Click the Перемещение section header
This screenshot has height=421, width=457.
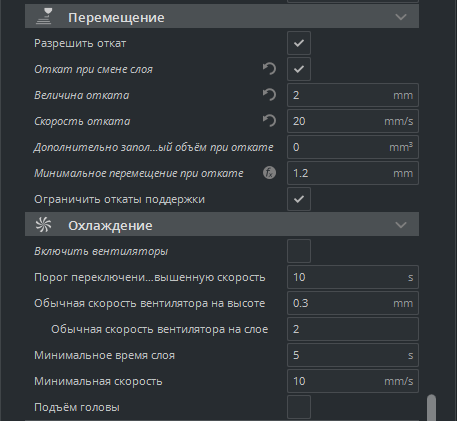click(222, 16)
